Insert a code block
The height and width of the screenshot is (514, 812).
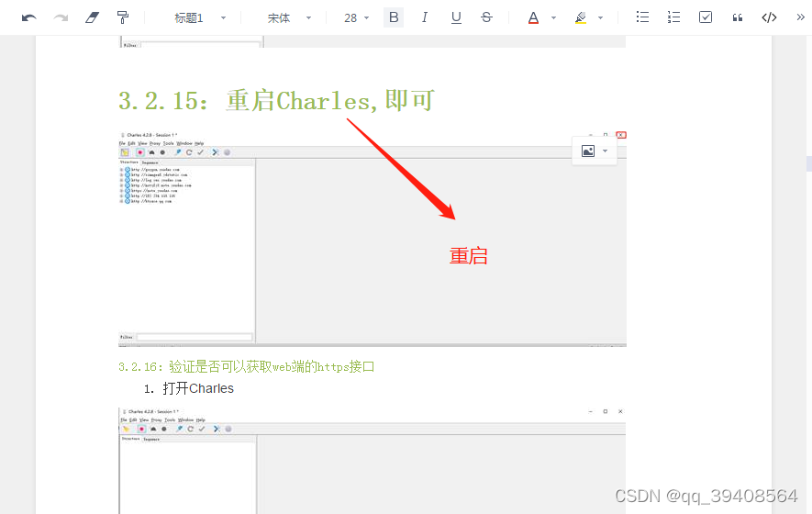769,17
